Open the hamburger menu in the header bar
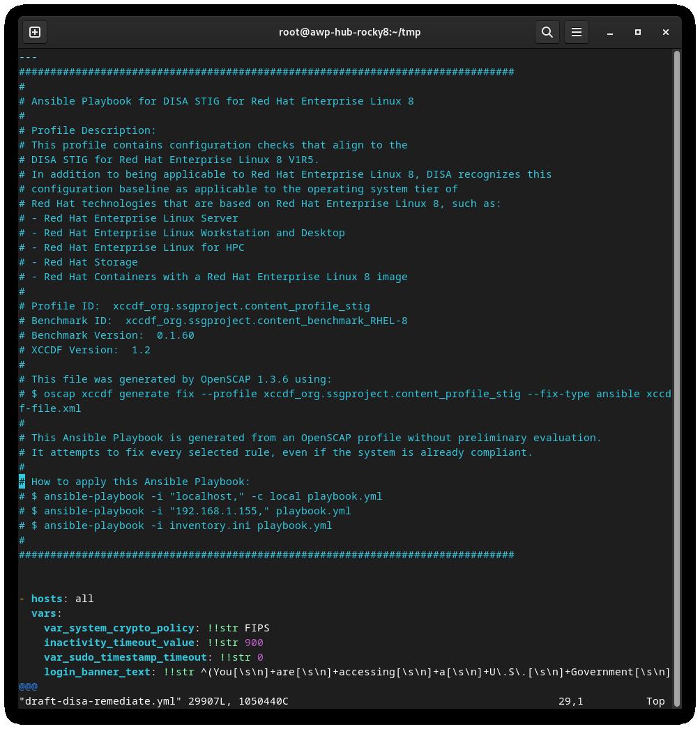The width and height of the screenshot is (700, 729). coord(577,32)
